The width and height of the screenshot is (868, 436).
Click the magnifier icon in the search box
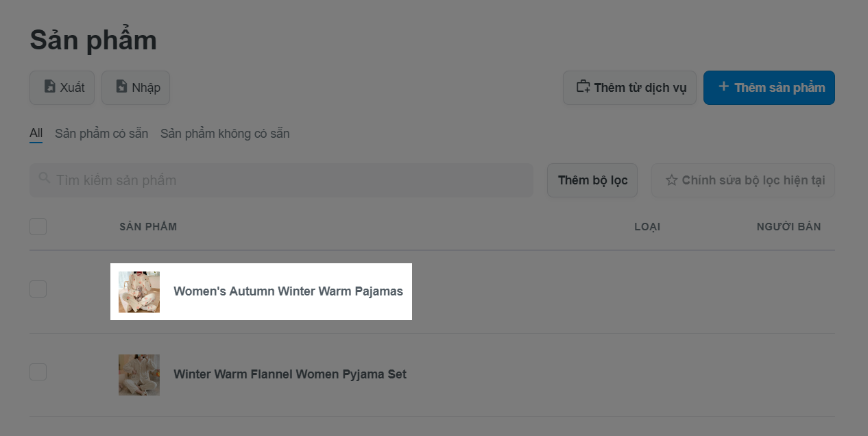[45, 178]
